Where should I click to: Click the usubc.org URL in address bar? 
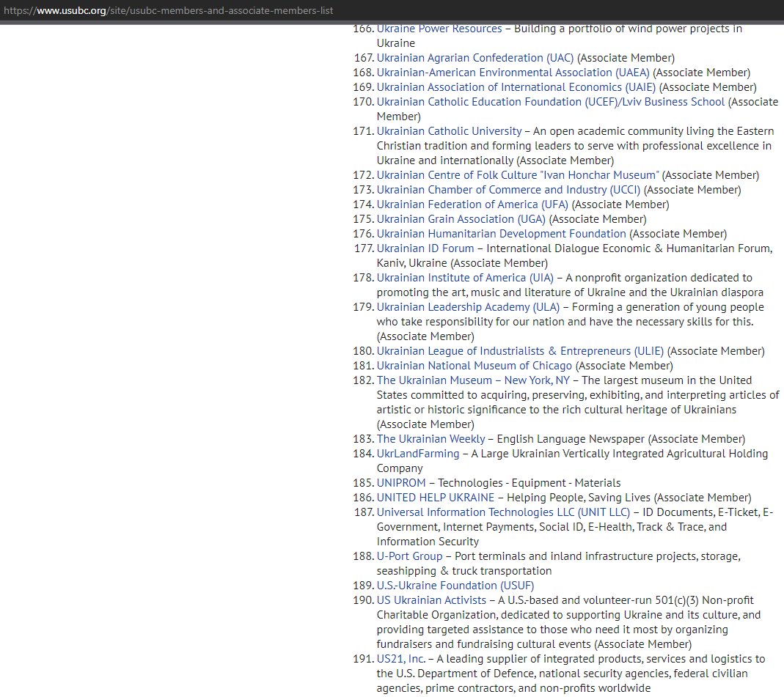coord(168,10)
